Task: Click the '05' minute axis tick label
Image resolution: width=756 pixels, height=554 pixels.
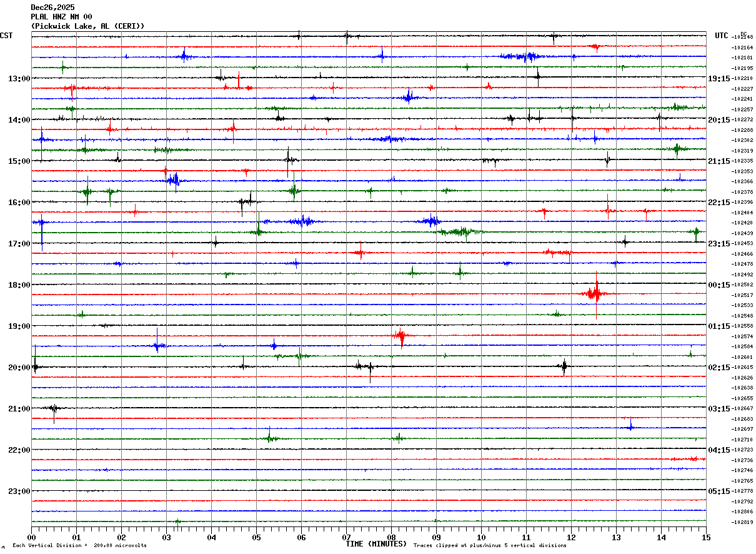Action: [x=256, y=537]
